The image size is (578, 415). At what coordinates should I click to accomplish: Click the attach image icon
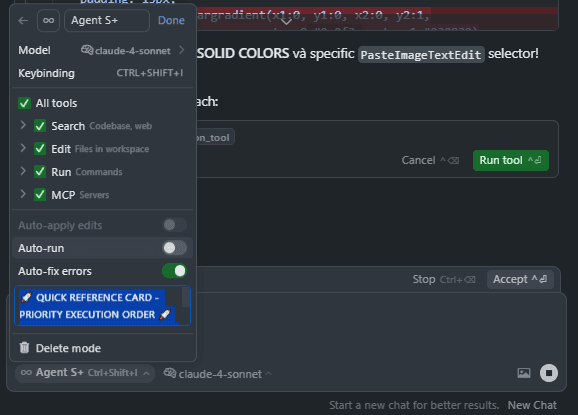(524, 373)
